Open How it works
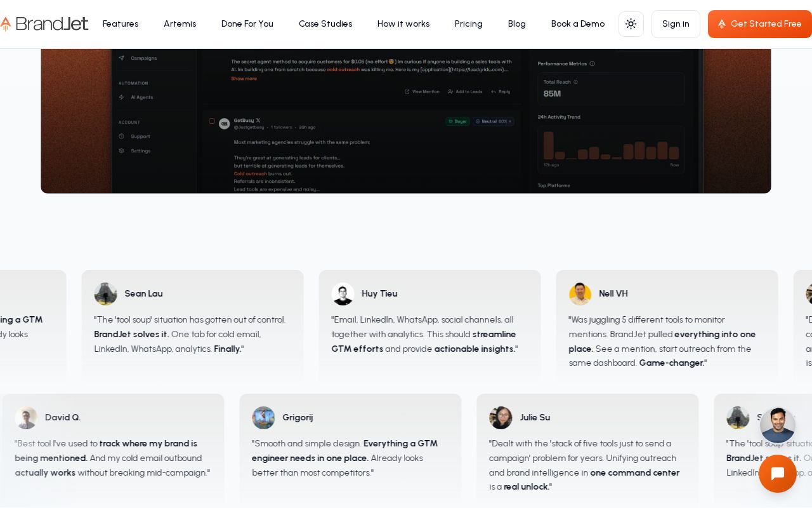Screen dimensions: 812x508 [403, 23]
